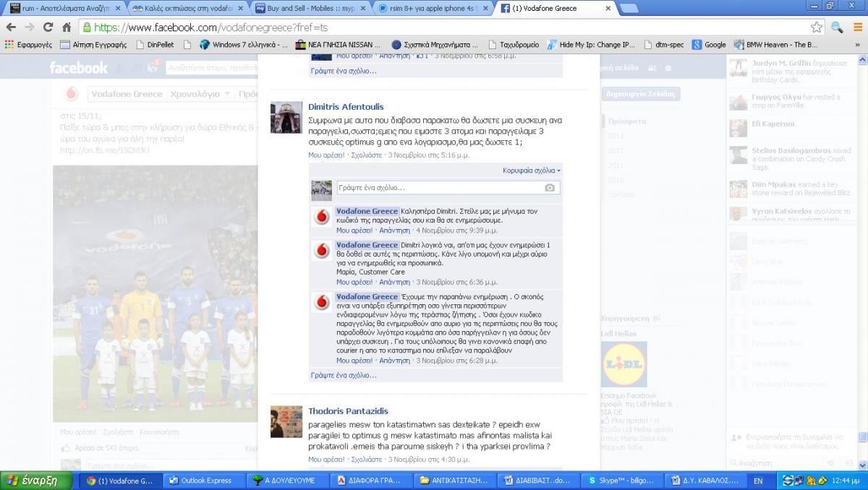Click the EN language indicator in the taskbar
Screen dimensions: 868x490
tap(757, 480)
